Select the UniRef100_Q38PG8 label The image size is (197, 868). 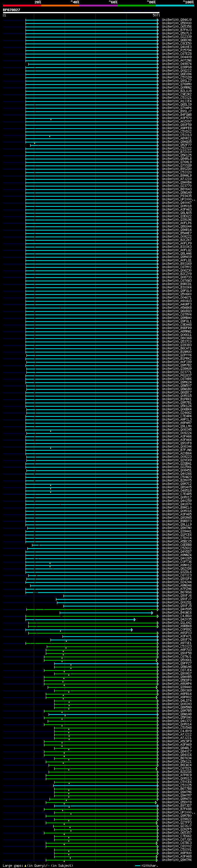(176, 67)
